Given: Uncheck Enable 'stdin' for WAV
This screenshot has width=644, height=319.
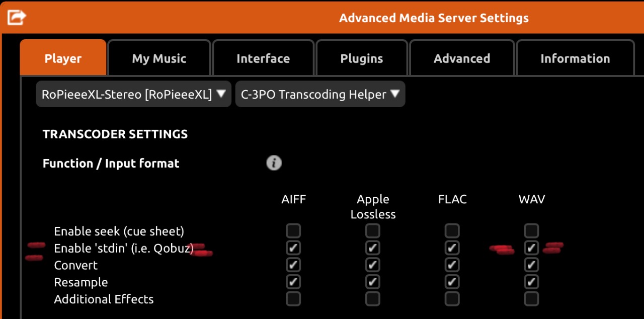Looking at the screenshot, I should tap(531, 248).
